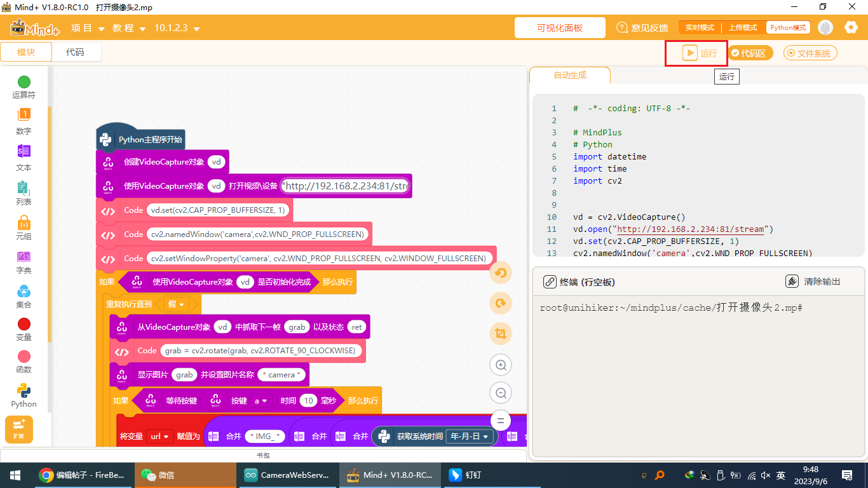Open the 函数 functions block category

(24, 362)
